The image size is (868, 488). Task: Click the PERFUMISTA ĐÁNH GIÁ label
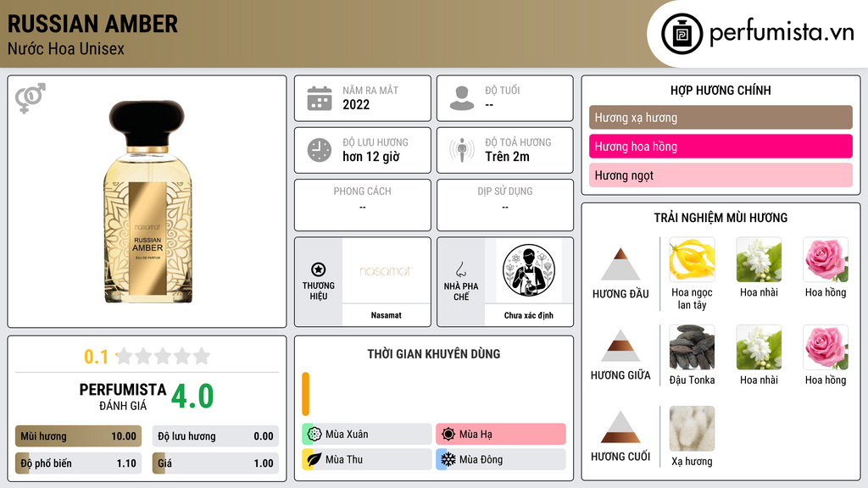click(123, 396)
